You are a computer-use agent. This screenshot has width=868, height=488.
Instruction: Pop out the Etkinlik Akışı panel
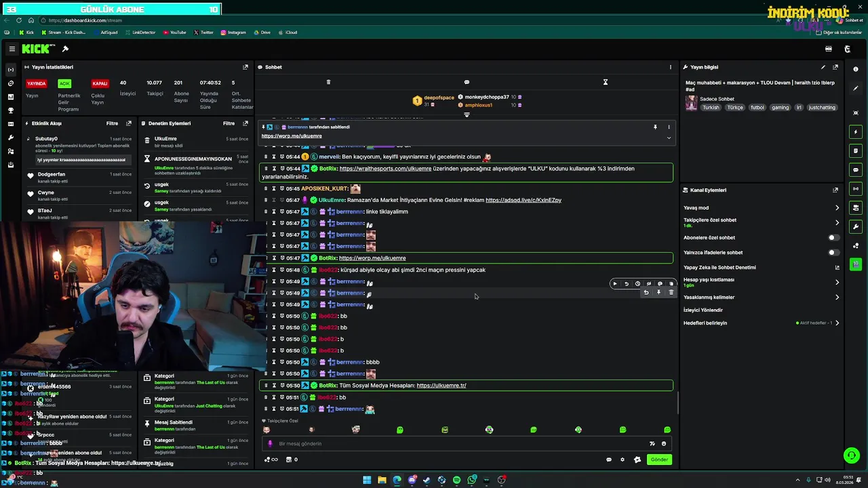129,123
